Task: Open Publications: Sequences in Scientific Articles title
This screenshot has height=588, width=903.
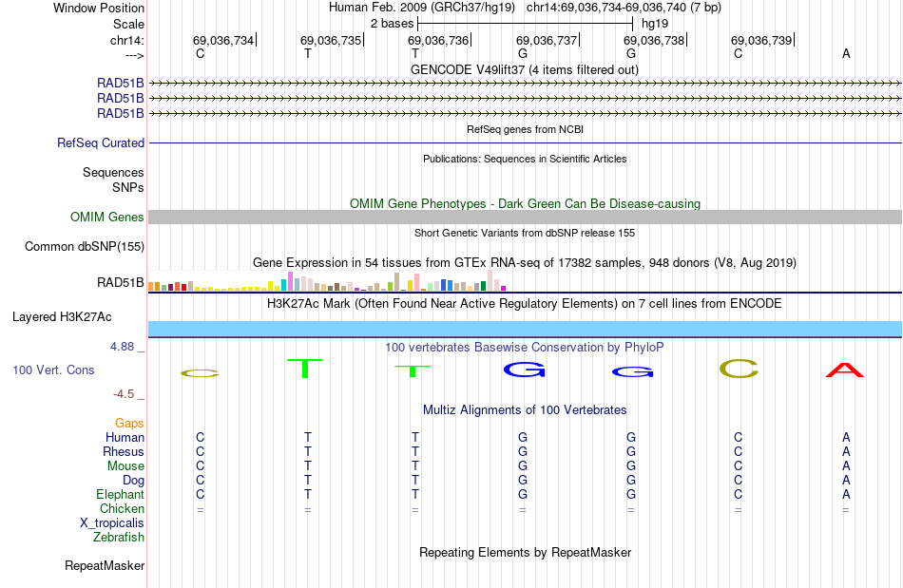Action: [x=525, y=159]
